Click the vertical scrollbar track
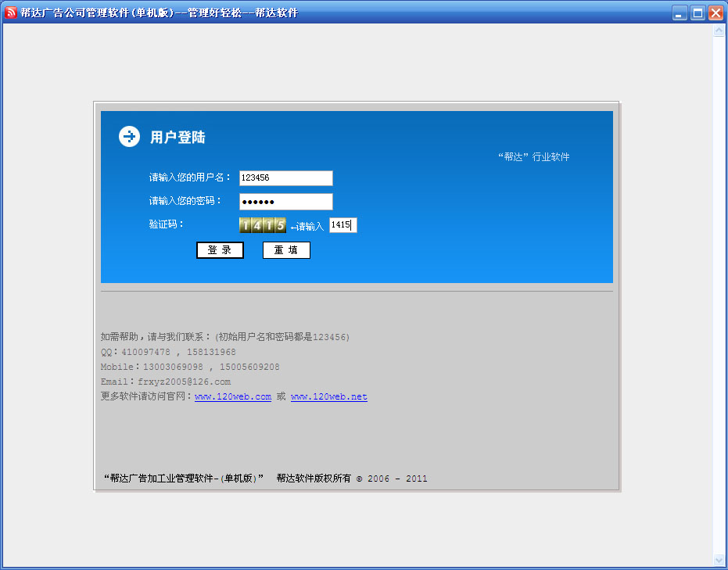 [719, 297]
